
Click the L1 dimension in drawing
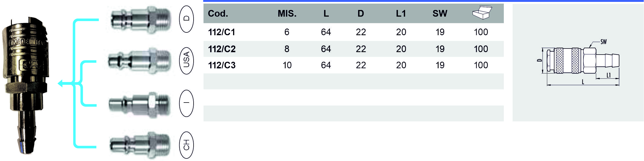point(608,75)
